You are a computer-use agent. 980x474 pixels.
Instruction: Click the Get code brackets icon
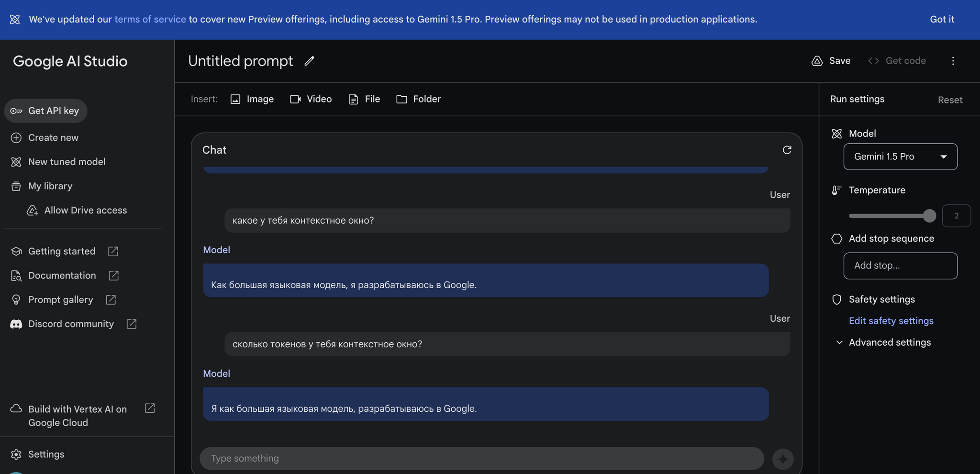coord(873,61)
